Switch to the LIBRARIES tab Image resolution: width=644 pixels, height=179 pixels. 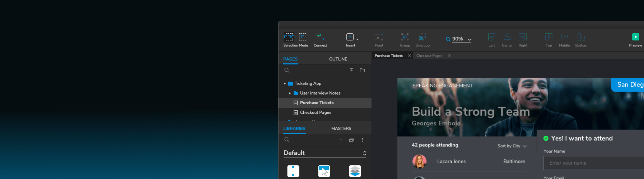294,129
